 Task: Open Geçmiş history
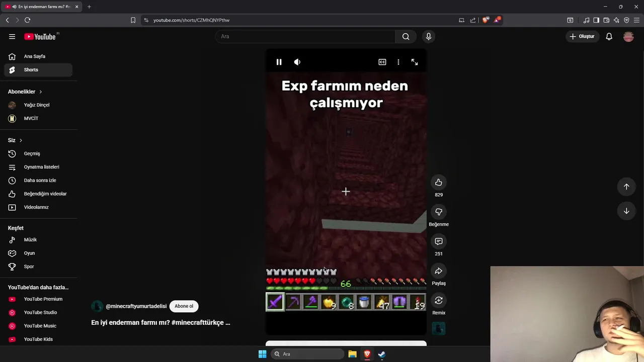click(38, 154)
